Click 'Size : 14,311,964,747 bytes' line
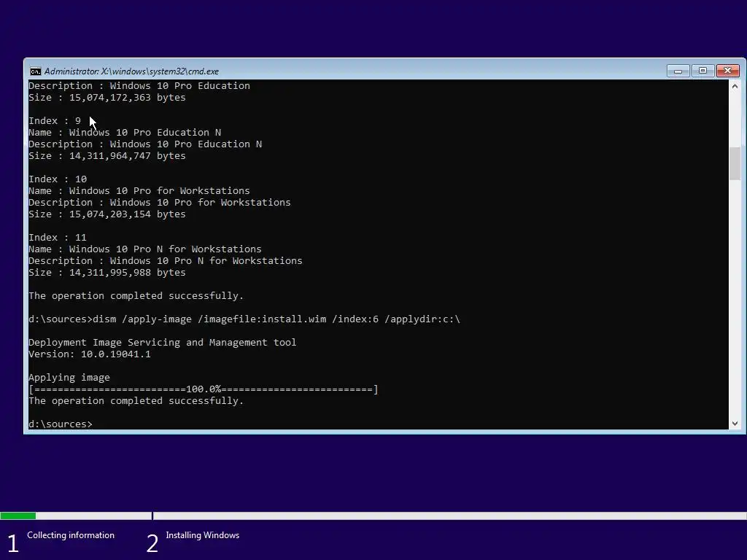747x560 pixels. point(107,156)
